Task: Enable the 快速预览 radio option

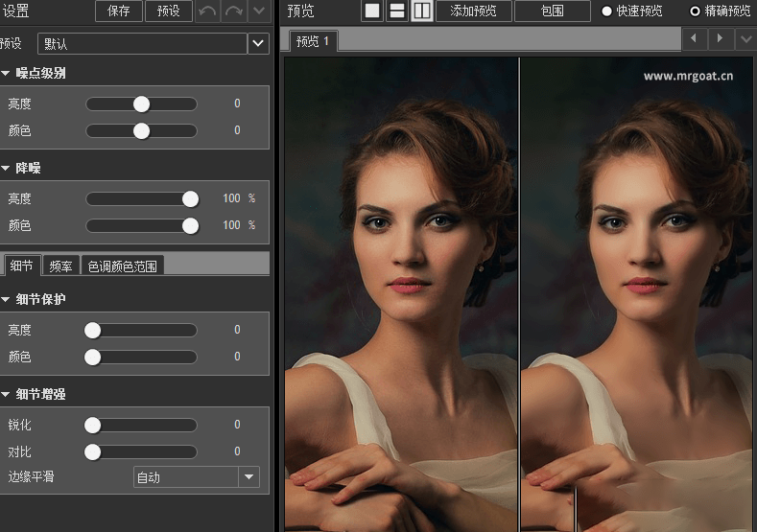Action: point(606,12)
